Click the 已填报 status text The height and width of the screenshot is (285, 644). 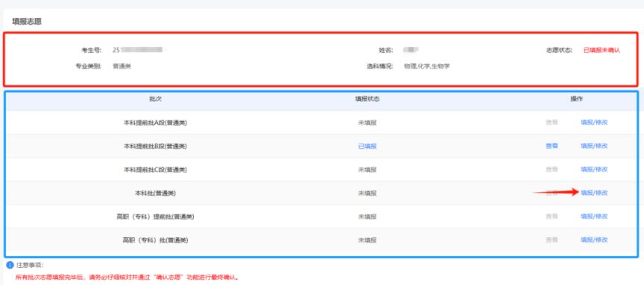pyautogui.click(x=367, y=146)
